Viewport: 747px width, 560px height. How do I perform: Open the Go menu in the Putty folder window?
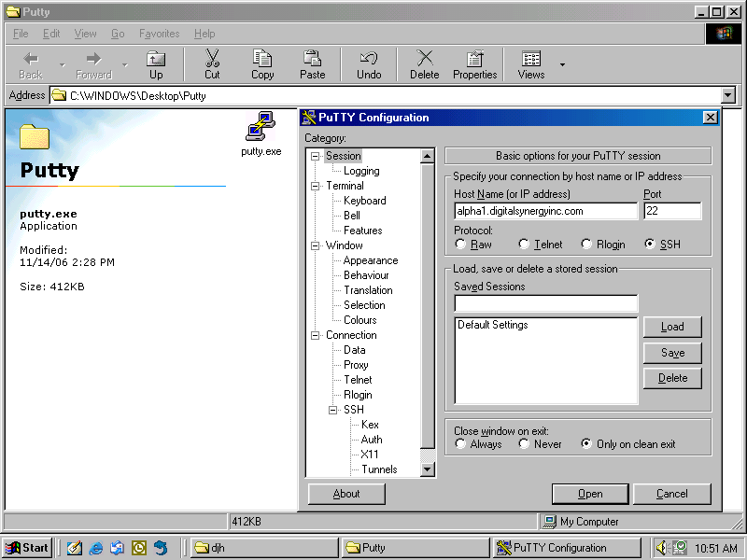[118, 34]
